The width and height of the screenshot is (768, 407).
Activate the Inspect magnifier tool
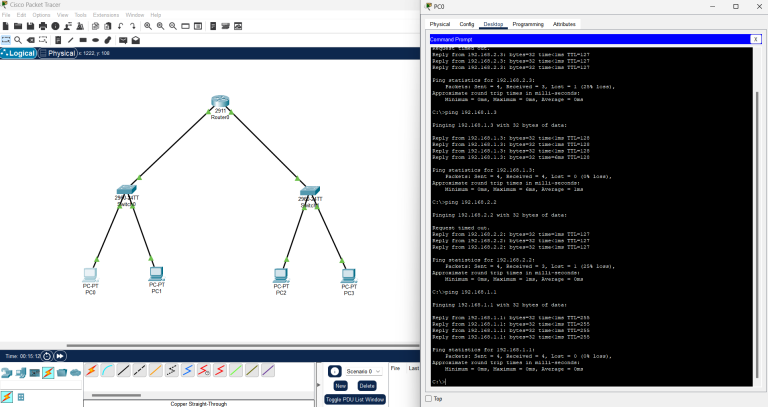point(18,40)
